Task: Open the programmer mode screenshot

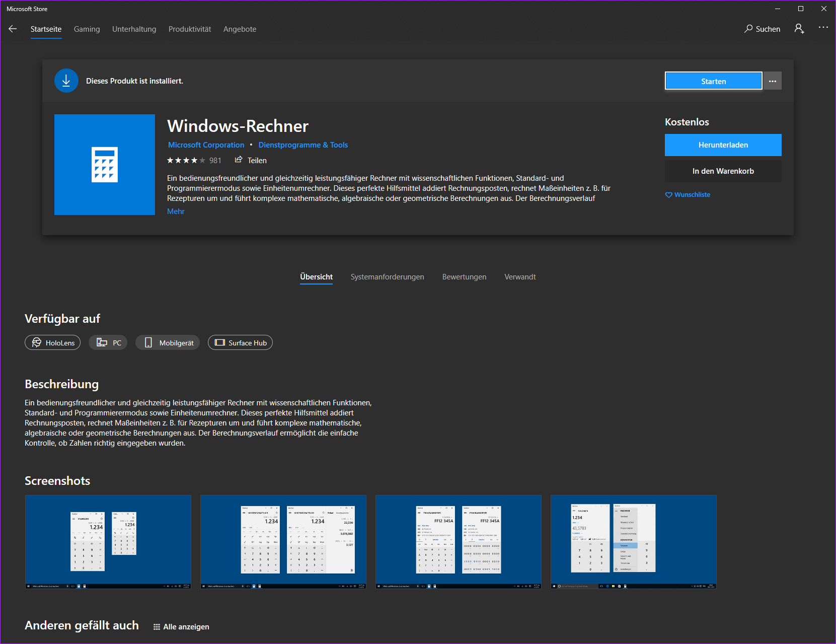Action: tap(459, 542)
